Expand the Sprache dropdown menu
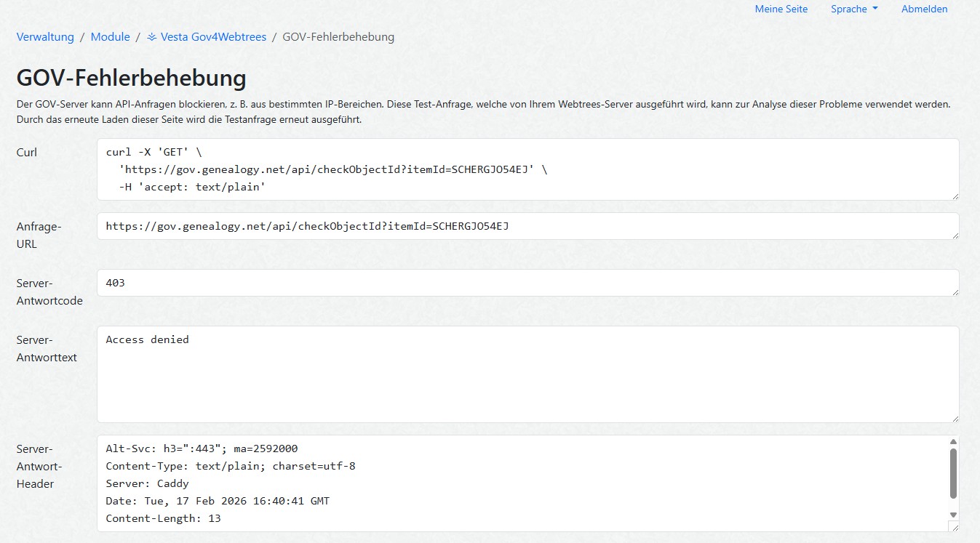This screenshot has width=980, height=543. click(854, 9)
